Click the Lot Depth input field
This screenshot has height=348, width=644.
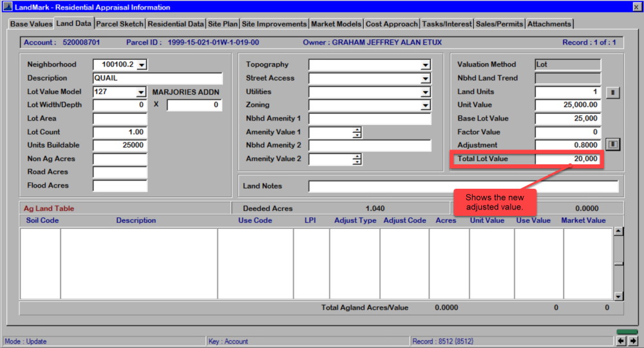point(194,105)
